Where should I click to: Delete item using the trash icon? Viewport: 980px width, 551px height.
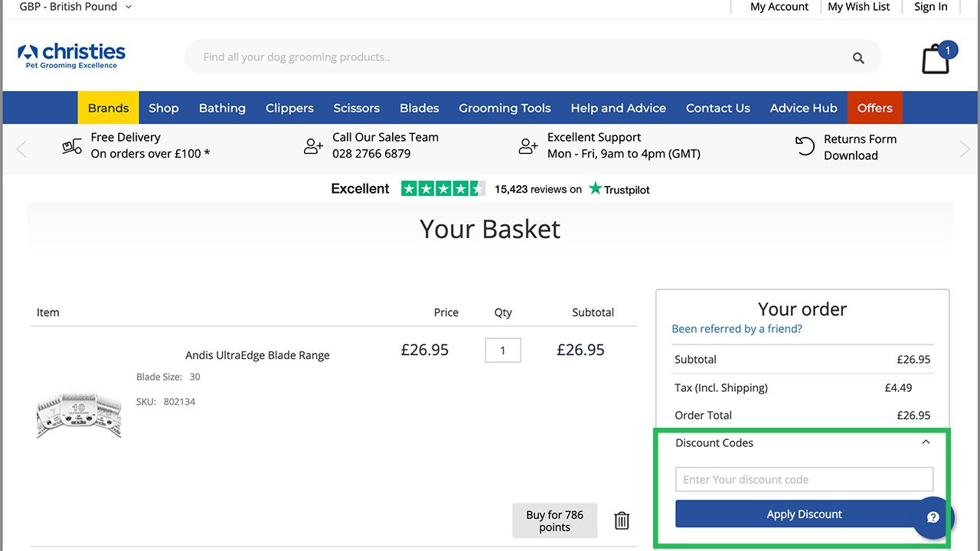622,521
